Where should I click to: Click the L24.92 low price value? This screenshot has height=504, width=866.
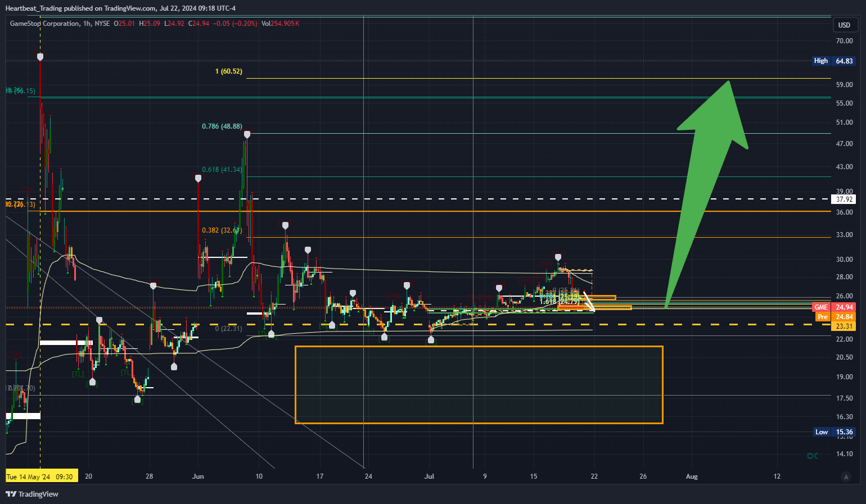pyautogui.click(x=174, y=24)
